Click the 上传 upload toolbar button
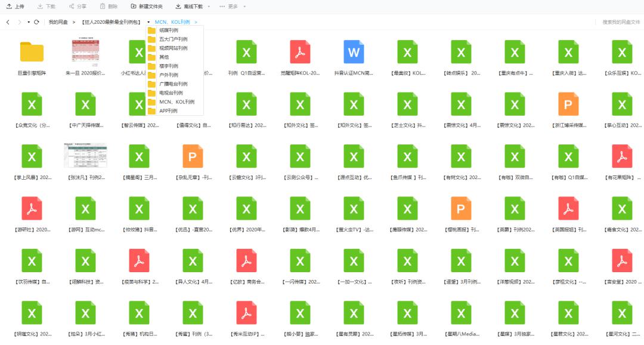644x345 pixels. (x=15, y=6)
